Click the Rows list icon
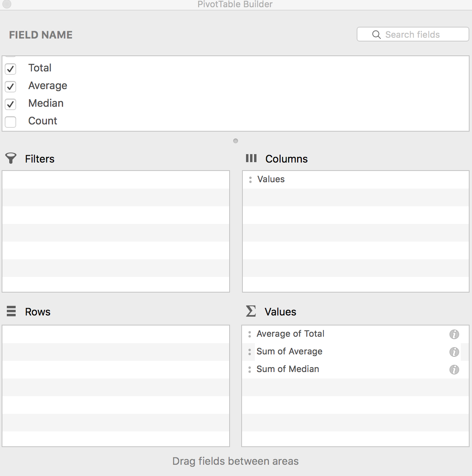 point(10,311)
